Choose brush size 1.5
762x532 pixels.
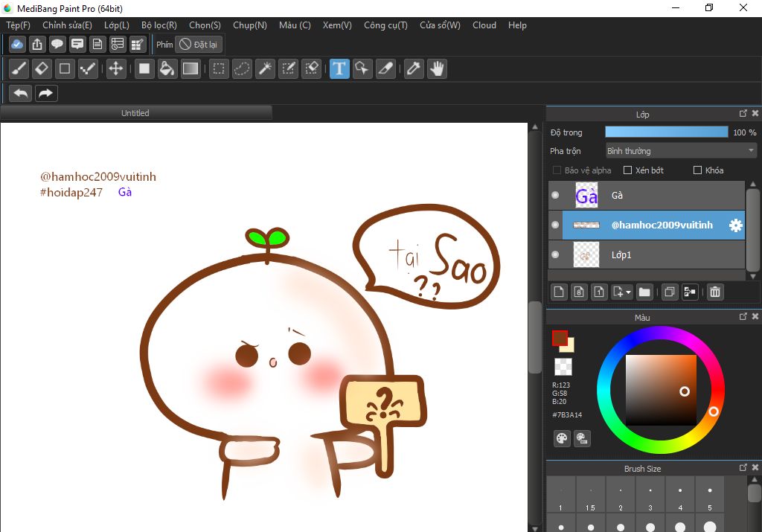click(590, 495)
